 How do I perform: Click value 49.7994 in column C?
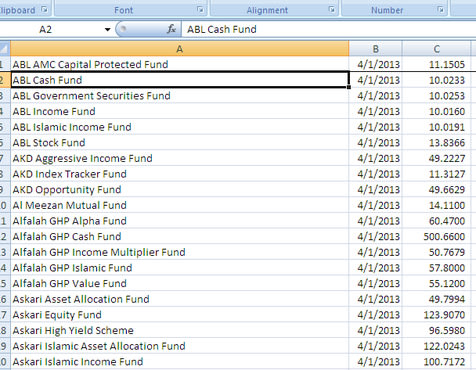(x=437, y=299)
